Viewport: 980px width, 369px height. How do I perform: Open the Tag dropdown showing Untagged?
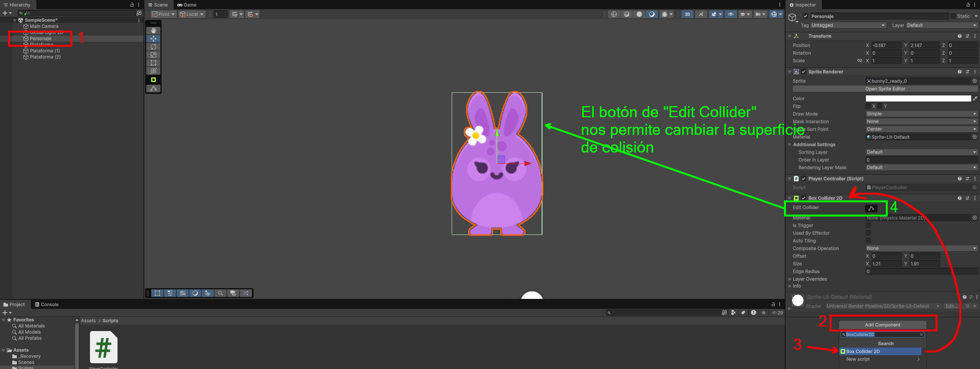pos(848,25)
